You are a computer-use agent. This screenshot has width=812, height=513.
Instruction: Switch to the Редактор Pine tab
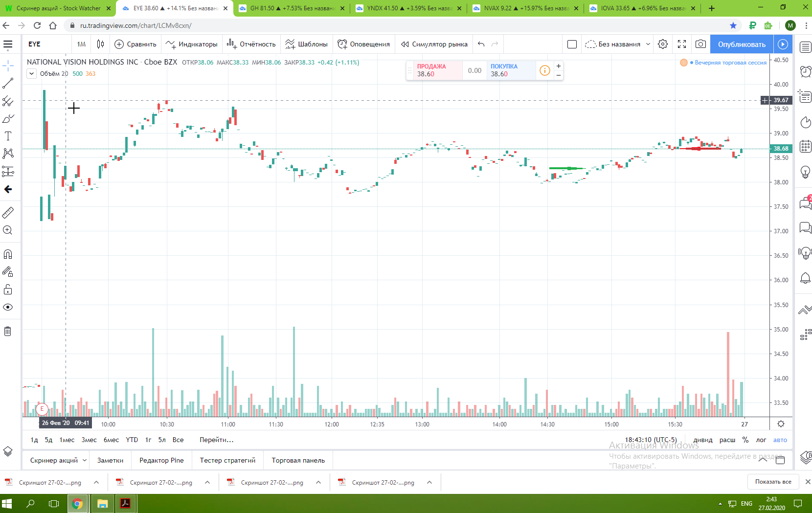(x=161, y=460)
